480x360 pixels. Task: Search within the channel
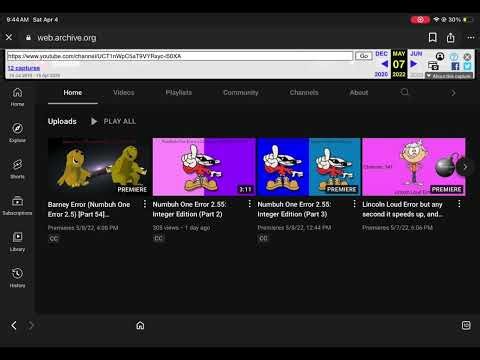[x=404, y=92]
